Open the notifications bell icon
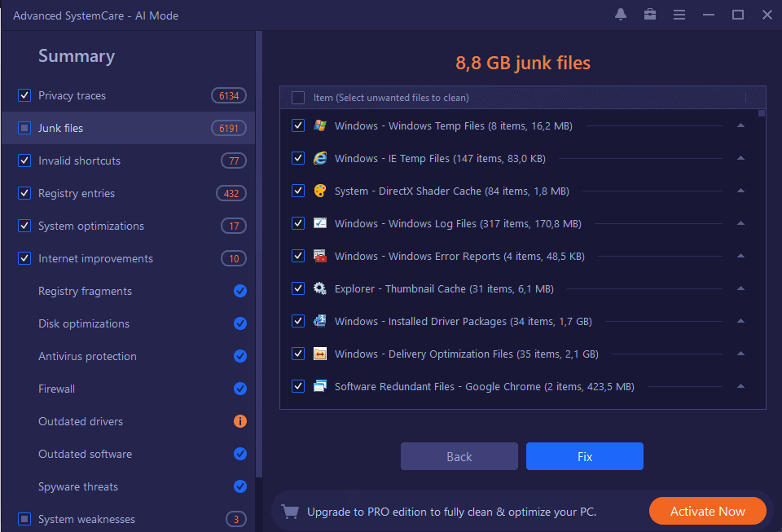 (x=621, y=15)
